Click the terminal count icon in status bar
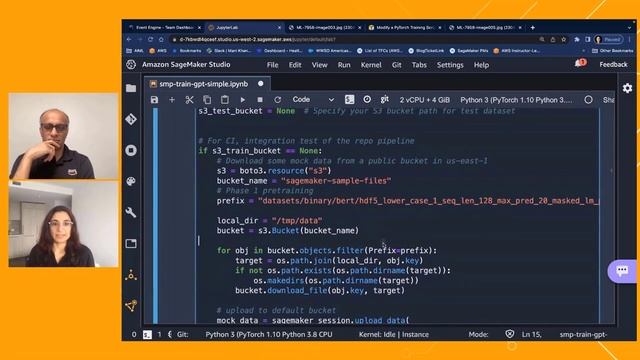The height and width of the screenshot is (360, 640). coord(147,335)
